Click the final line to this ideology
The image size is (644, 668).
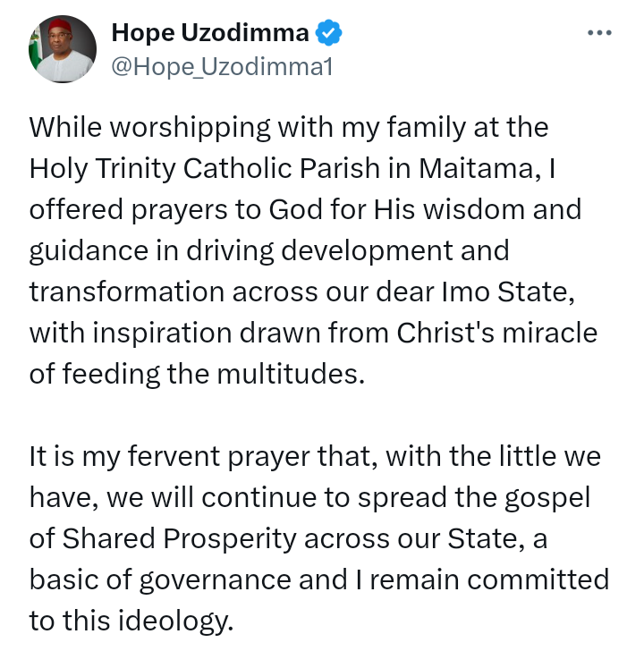131,621
